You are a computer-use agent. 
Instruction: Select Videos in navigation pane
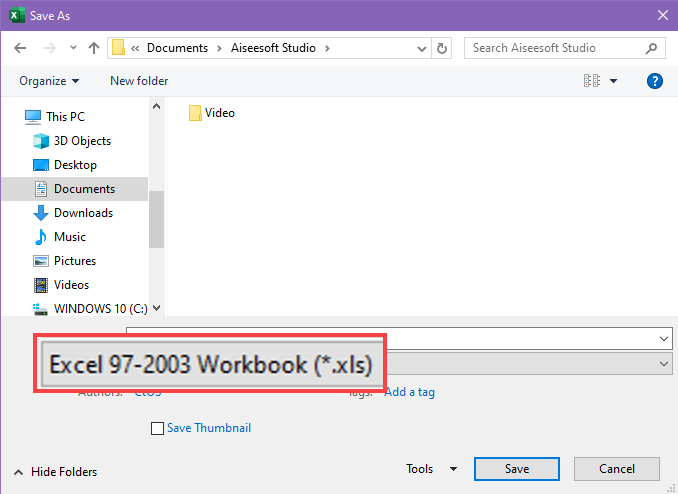point(61,285)
